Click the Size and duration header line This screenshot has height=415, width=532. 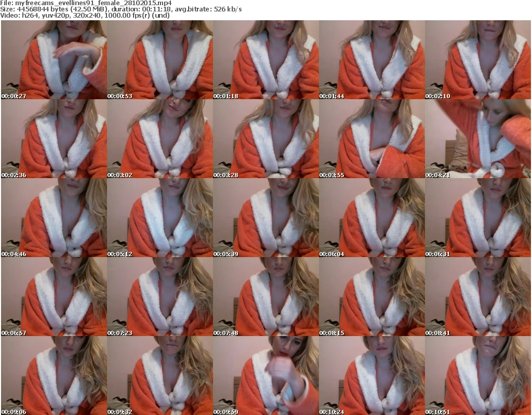(121, 9)
